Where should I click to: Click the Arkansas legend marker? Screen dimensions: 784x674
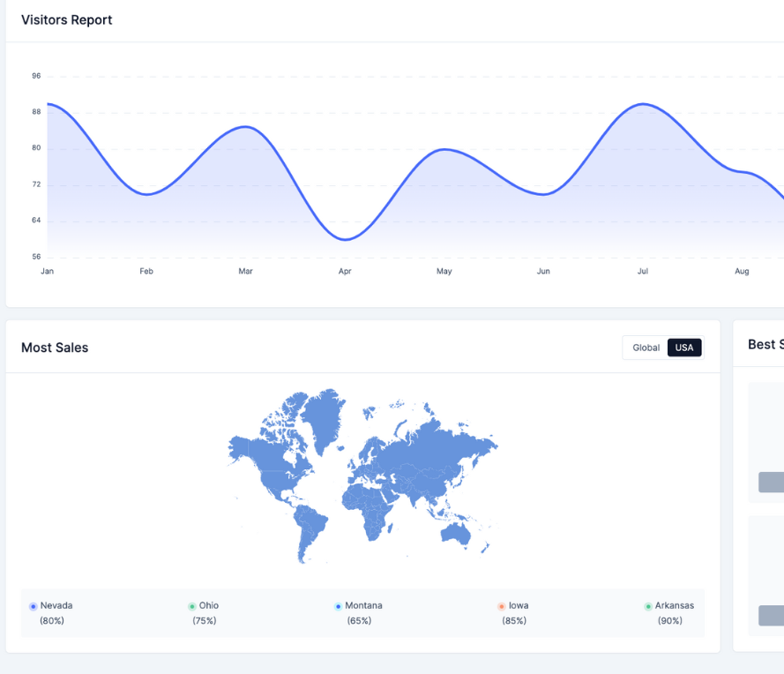click(648, 607)
